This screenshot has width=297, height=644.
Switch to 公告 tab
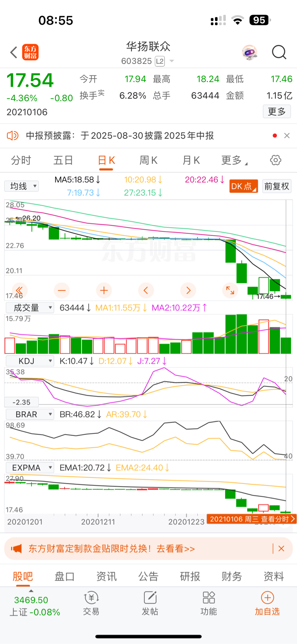(x=148, y=577)
